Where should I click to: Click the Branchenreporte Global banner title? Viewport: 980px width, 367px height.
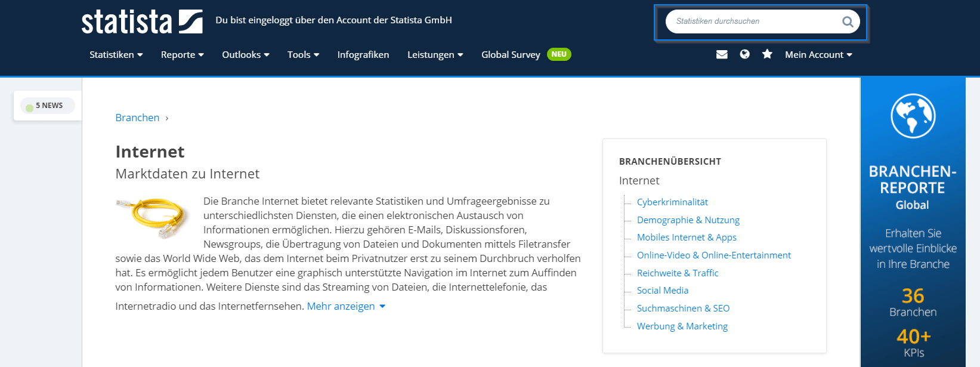tap(913, 188)
